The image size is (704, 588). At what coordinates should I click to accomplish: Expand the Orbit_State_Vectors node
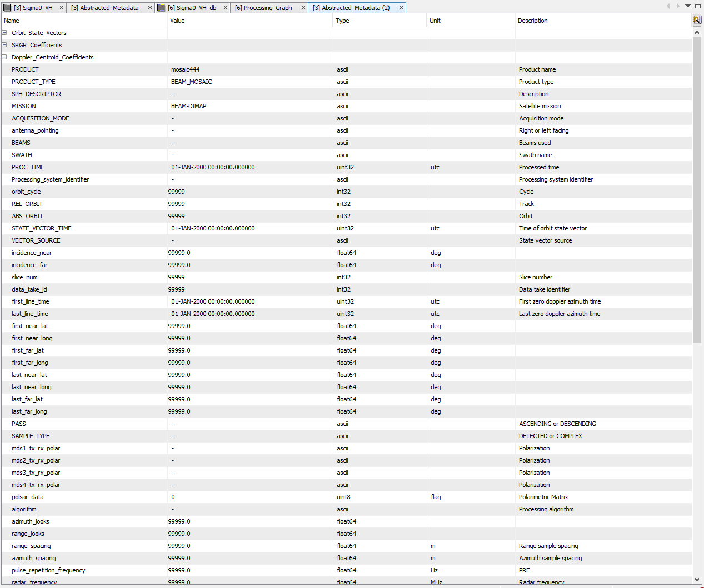coord(4,33)
